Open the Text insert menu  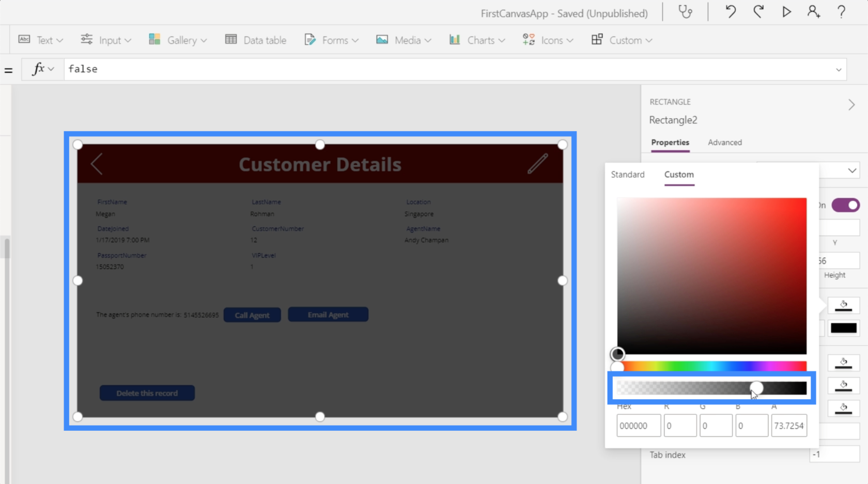[41, 40]
